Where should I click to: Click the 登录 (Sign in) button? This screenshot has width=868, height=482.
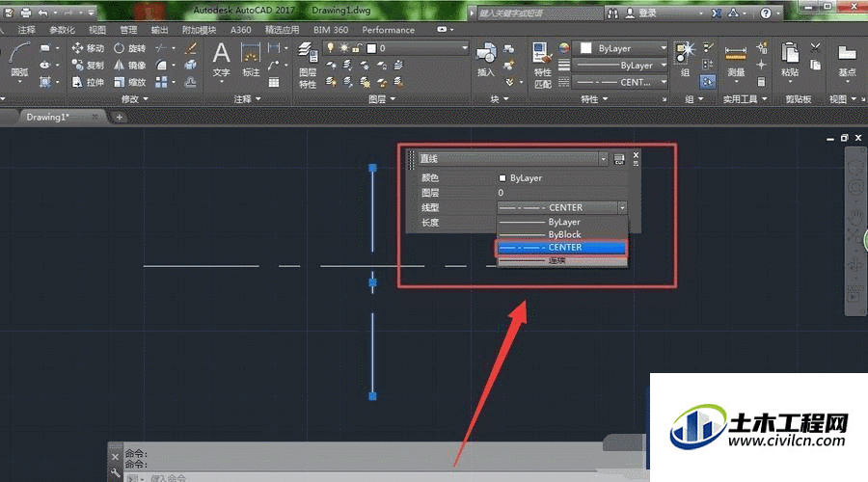pos(641,13)
